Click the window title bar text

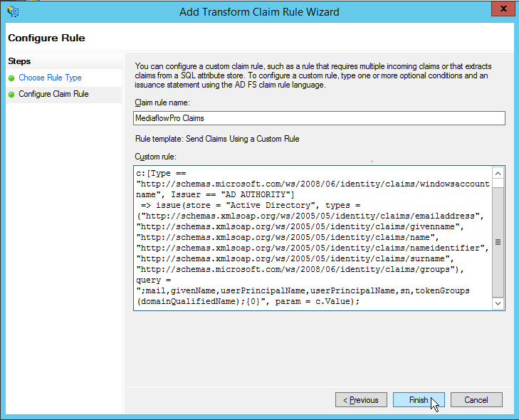click(x=259, y=11)
